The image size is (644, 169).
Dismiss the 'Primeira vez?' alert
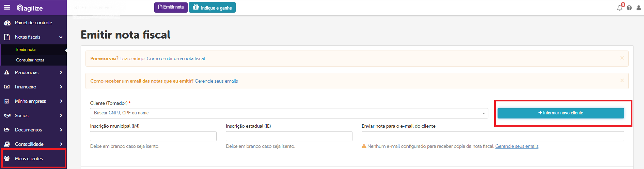[x=622, y=58]
